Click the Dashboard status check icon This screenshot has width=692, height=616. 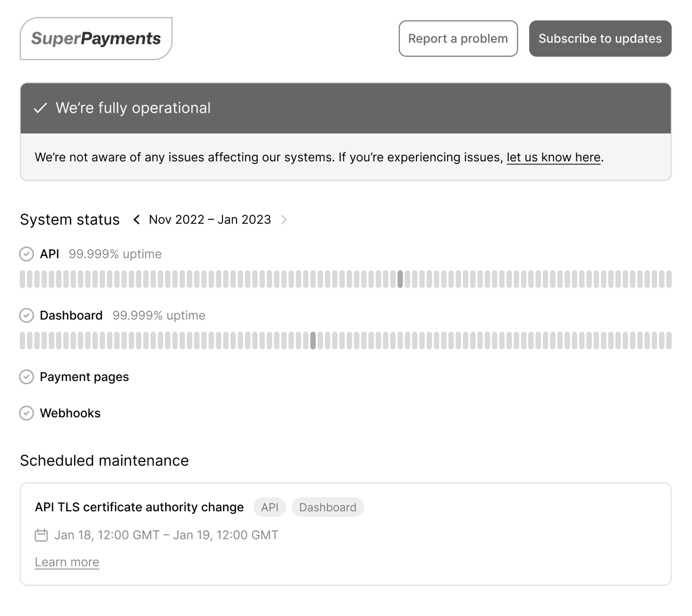click(26, 315)
